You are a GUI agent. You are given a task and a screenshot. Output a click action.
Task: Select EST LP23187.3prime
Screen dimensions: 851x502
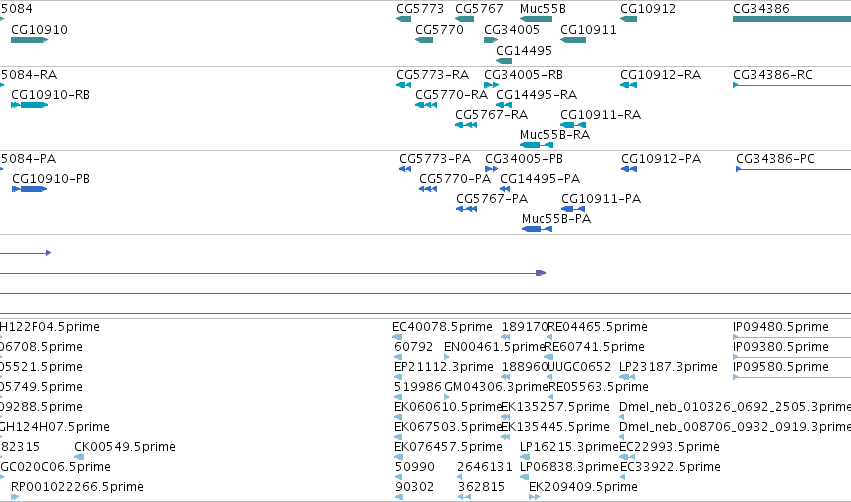tap(668, 367)
